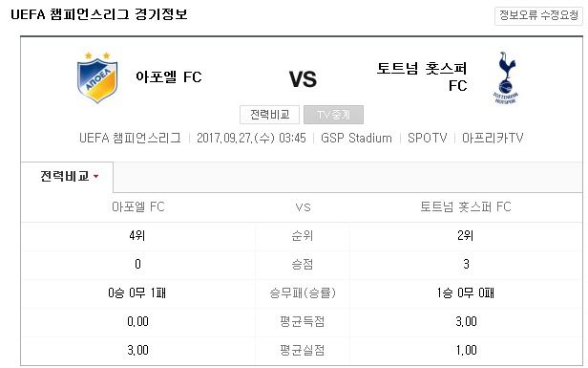Click 아포엘 FC column header in table
Viewport: 588px width, 368px height.
138,206
